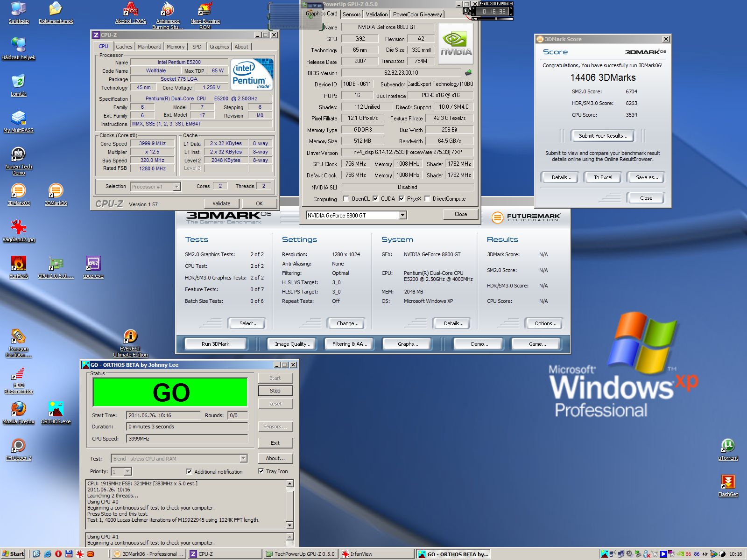Select the HDD Regenerator desktop shortcut
Viewport: 747px width, 560px height.
(19, 379)
